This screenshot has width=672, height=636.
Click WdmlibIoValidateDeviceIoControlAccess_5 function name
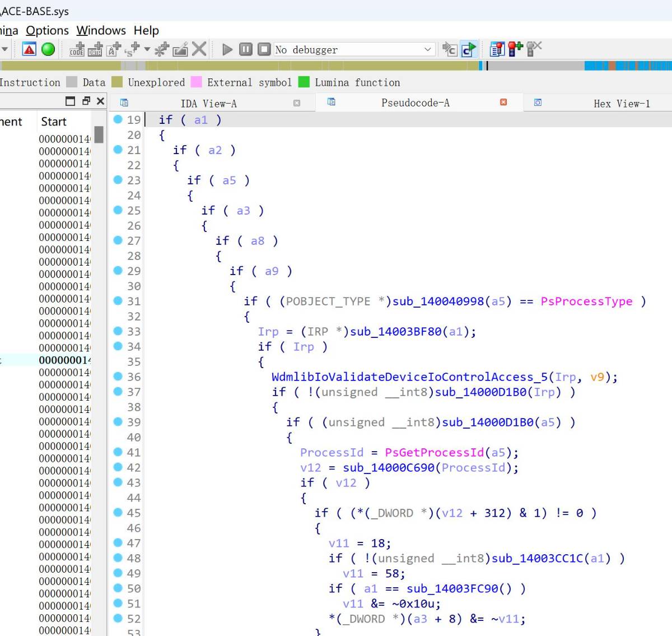[409, 377]
